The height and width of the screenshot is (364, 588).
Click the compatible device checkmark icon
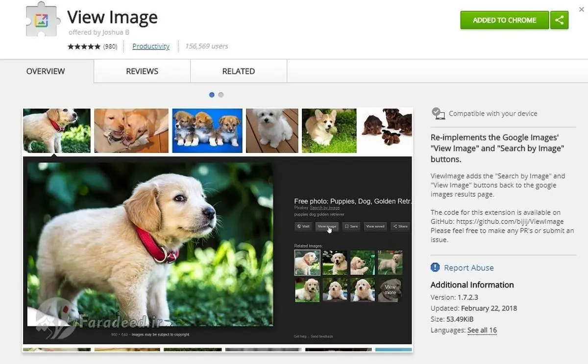(x=438, y=114)
